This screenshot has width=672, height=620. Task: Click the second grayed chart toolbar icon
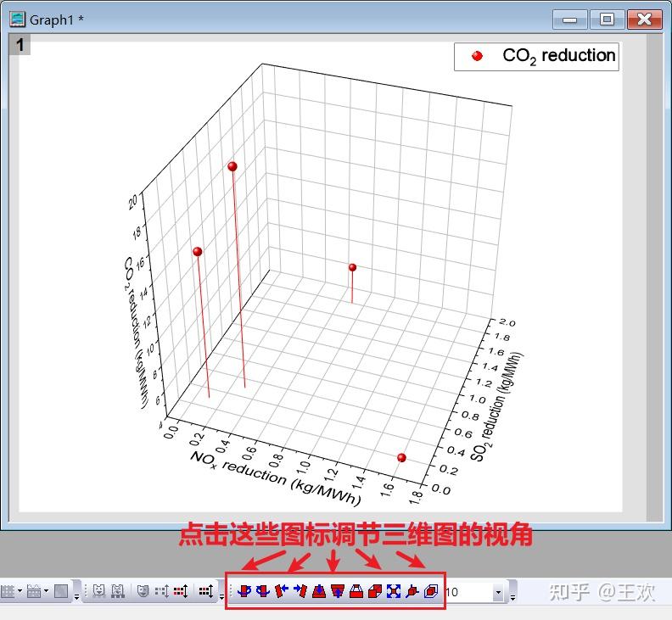click(34, 591)
